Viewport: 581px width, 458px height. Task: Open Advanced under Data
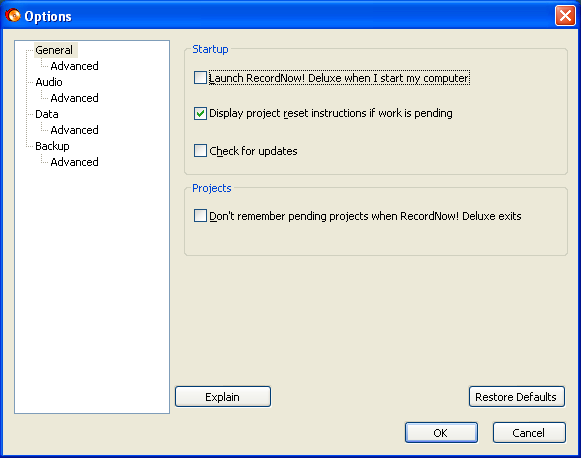[x=74, y=130]
